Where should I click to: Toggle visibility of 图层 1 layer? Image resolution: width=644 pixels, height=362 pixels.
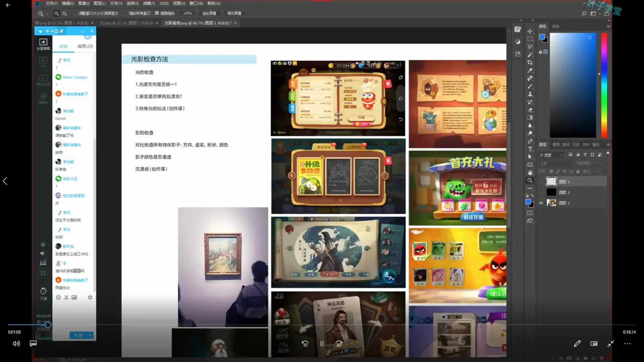[x=541, y=203]
